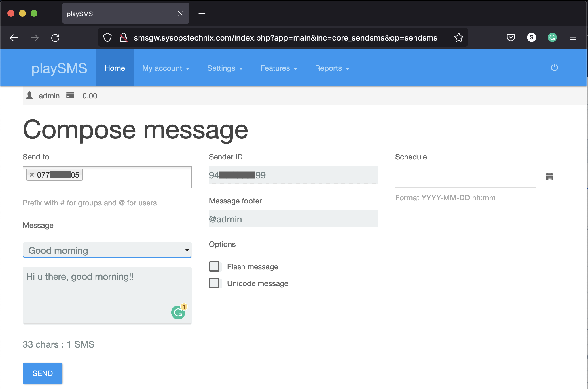Click the Format YYYY-MM-DD hh:mm hint
Viewport: 588px width, 389px height.
click(445, 198)
